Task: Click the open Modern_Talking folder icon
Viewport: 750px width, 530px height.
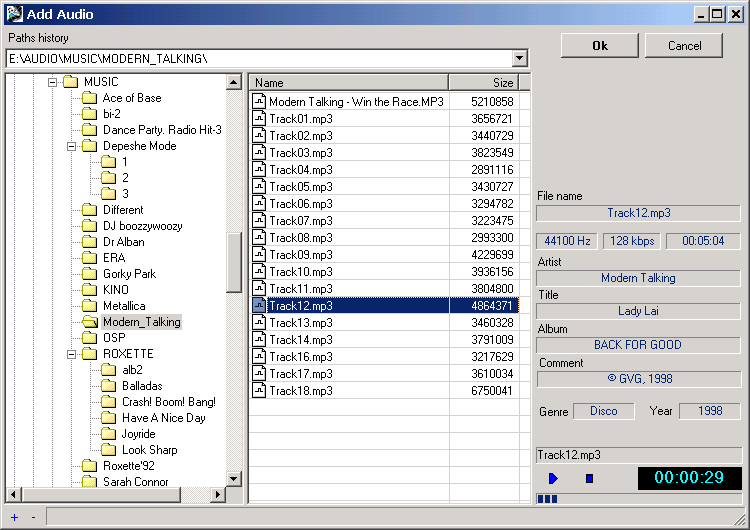Action: [89, 322]
